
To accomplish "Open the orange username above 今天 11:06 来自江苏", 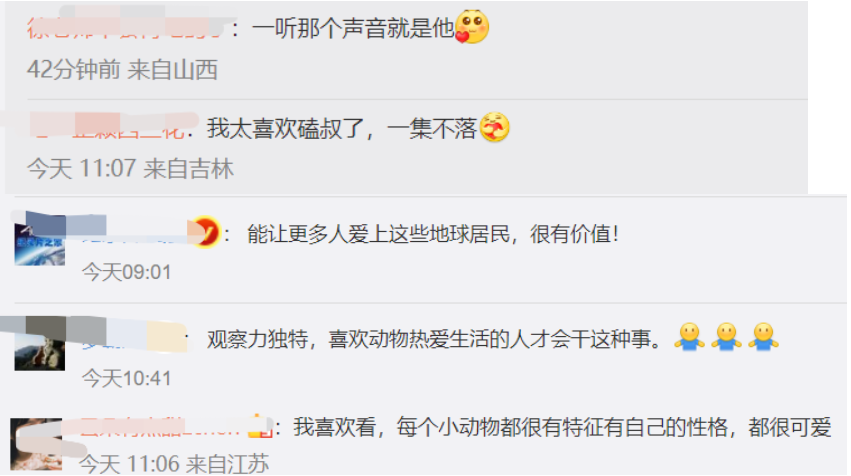I will 161,428.
